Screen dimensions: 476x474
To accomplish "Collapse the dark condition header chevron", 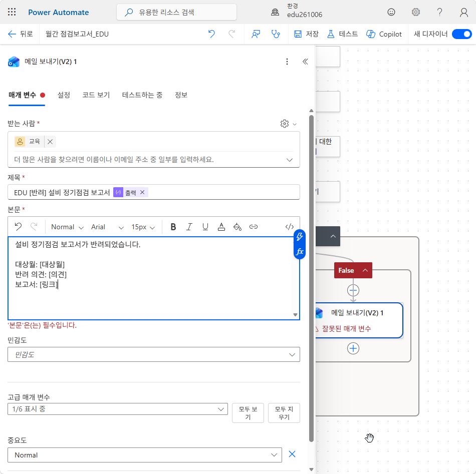I will click(x=333, y=236).
